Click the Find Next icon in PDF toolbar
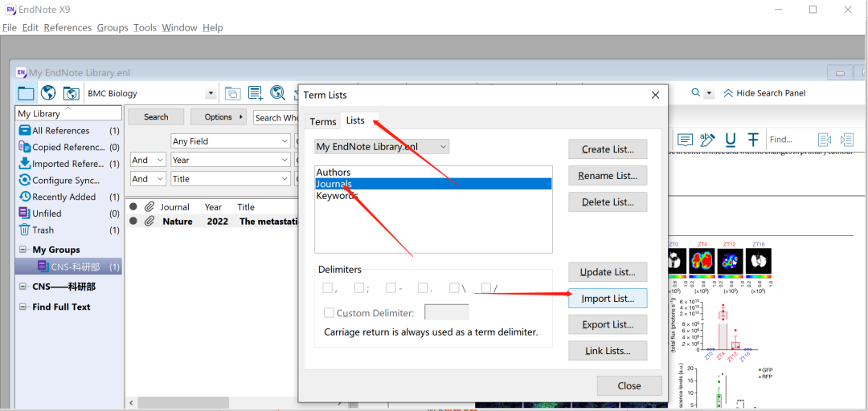The width and height of the screenshot is (868, 411). pos(846,140)
